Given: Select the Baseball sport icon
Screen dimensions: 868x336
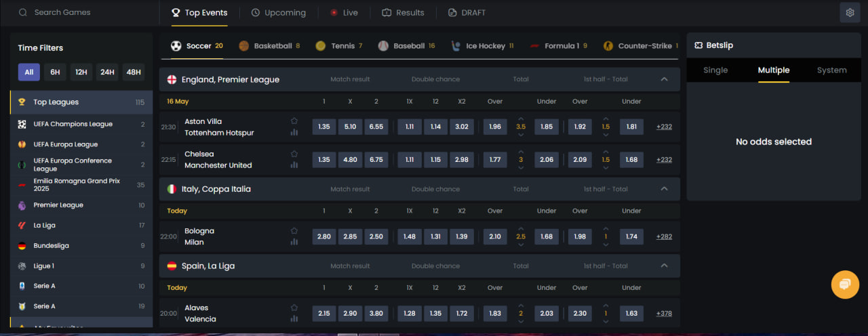Looking at the screenshot, I should click(383, 46).
